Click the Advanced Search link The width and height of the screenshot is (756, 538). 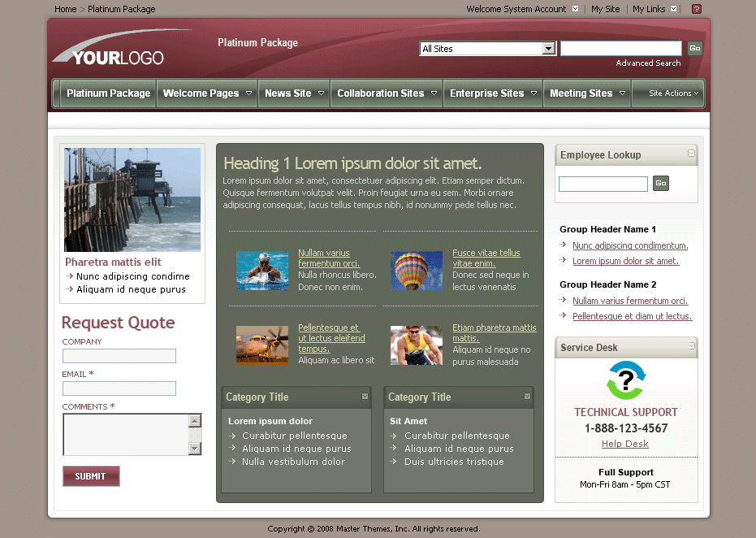pyautogui.click(x=647, y=63)
